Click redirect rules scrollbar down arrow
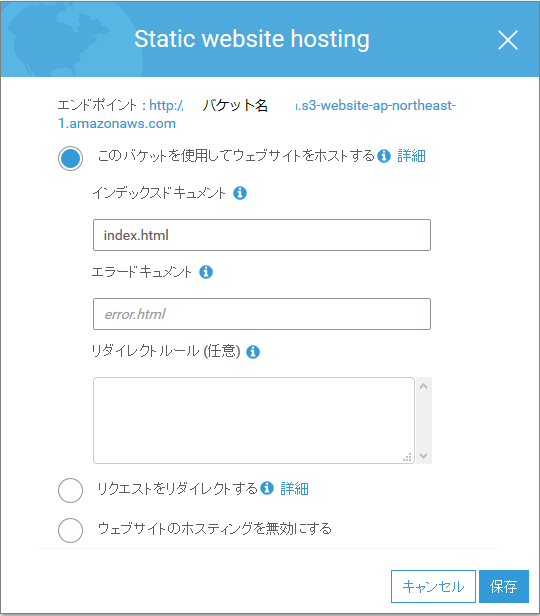The image size is (540, 616). point(423,456)
